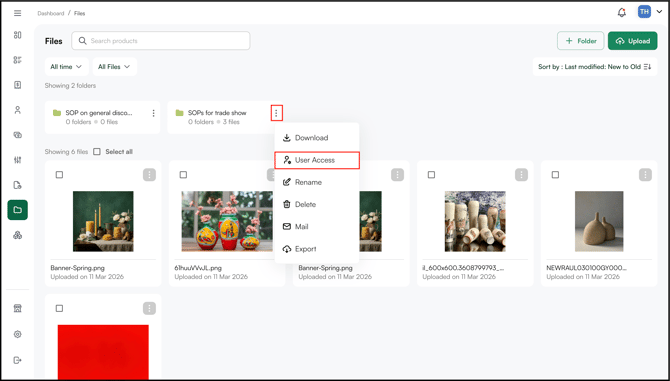Viewport: 670px width, 381px height.
Task: Click the sort order icon next to New to Old
Action: pos(648,67)
